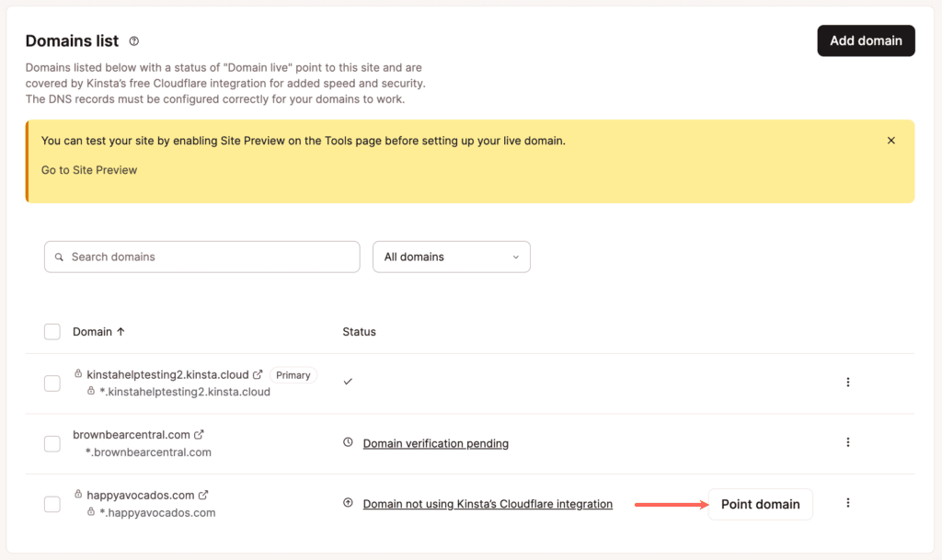Click the help icon beside Domains list
The image size is (942, 560).
[134, 40]
